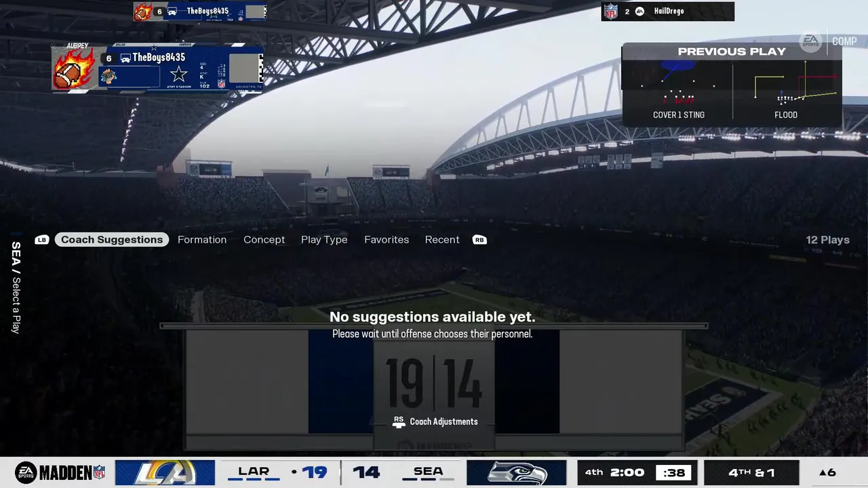Click the Previous Play heading

732,52
